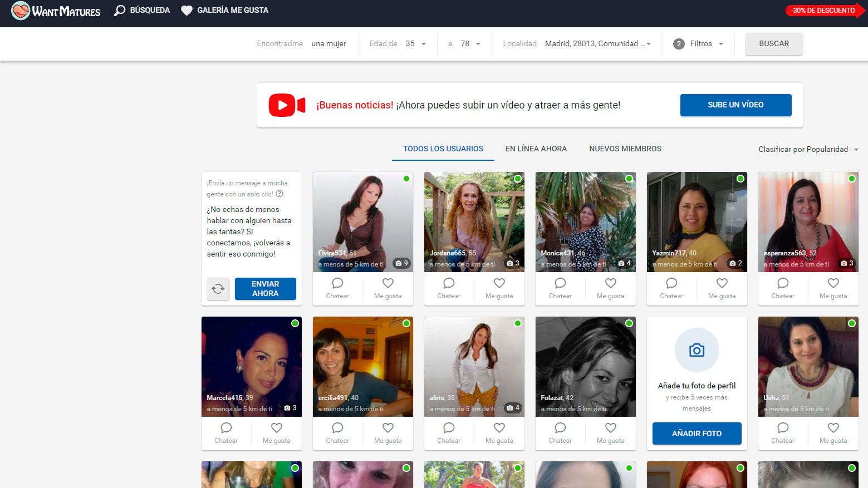Click the refresh message icon button
The height and width of the screenshot is (488, 868).
coord(218,289)
